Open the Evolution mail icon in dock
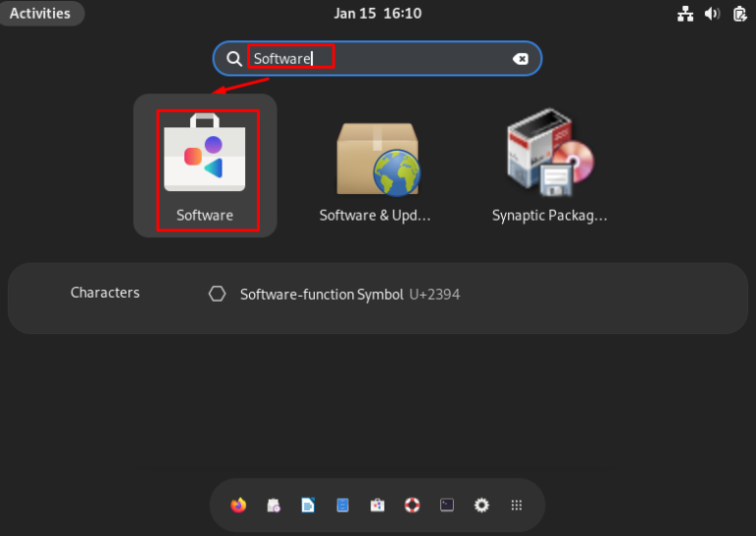This screenshot has width=756, height=536. point(274,505)
